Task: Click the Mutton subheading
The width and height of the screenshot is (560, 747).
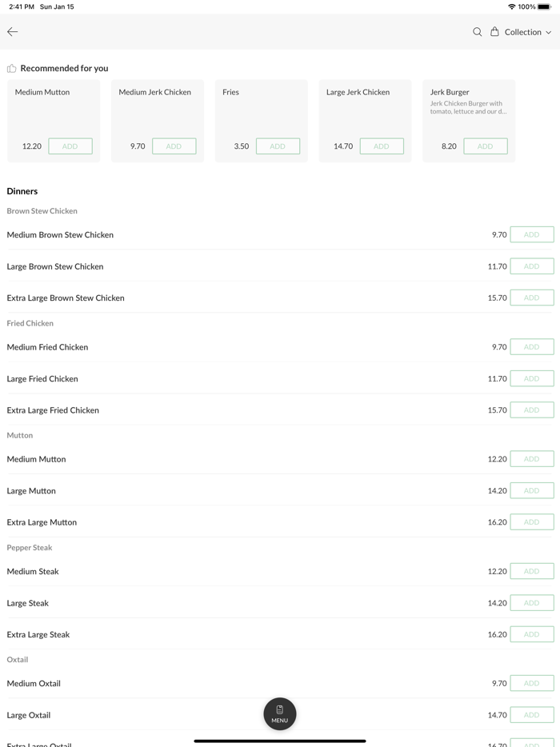Action: 19,435
